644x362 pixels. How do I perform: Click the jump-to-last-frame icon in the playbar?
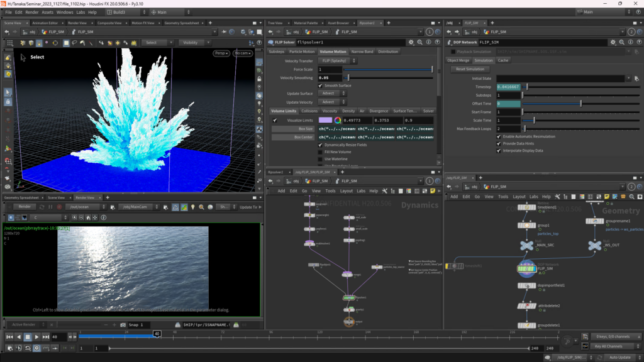(x=45, y=336)
